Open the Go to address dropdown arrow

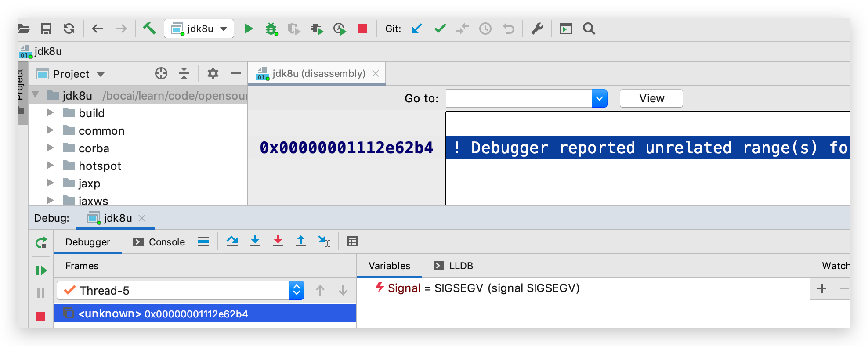click(x=600, y=98)
